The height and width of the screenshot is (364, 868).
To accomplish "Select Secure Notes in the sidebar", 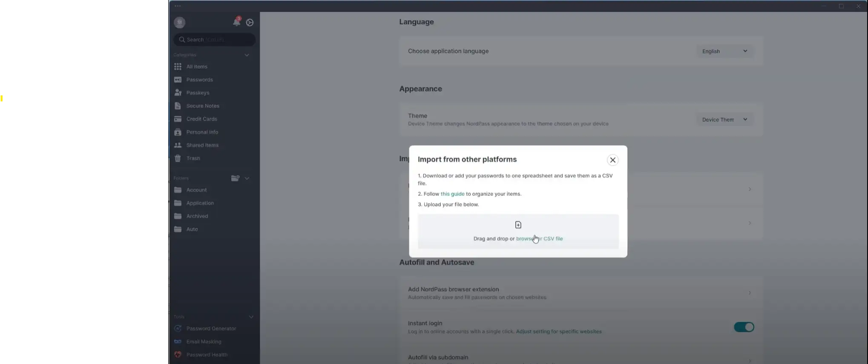I will pos(203,106).
